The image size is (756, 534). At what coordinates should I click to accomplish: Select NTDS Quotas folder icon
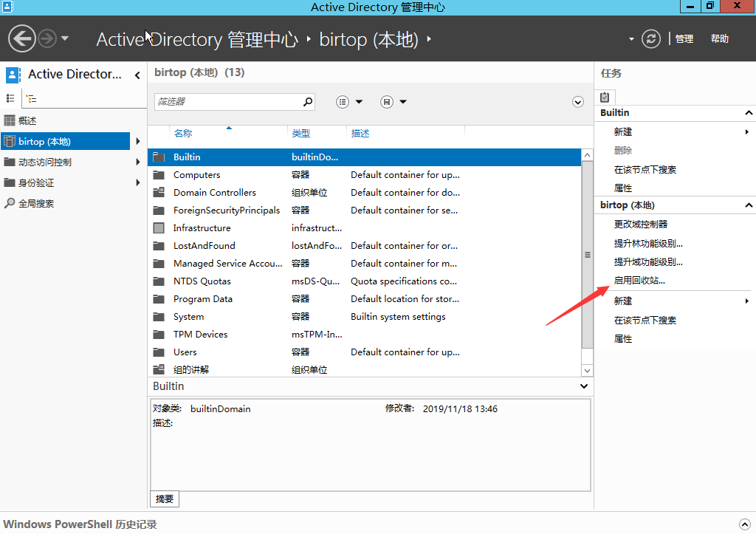159,281
